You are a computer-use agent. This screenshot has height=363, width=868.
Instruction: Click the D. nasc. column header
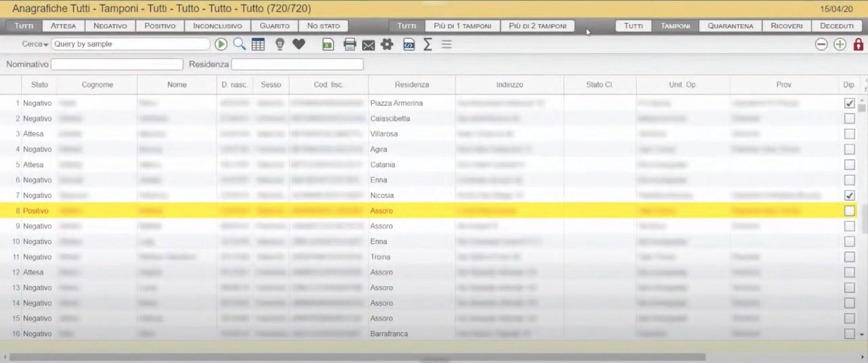234,85
